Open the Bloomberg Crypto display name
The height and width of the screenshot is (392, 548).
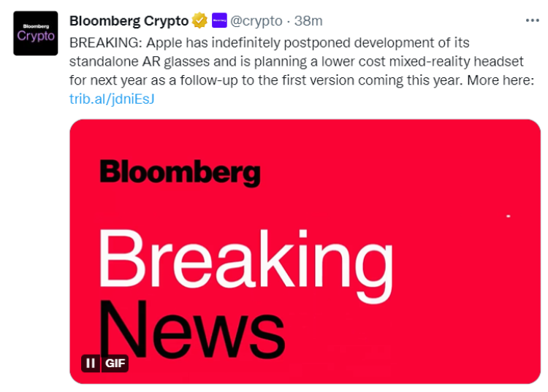pos(129,21)
